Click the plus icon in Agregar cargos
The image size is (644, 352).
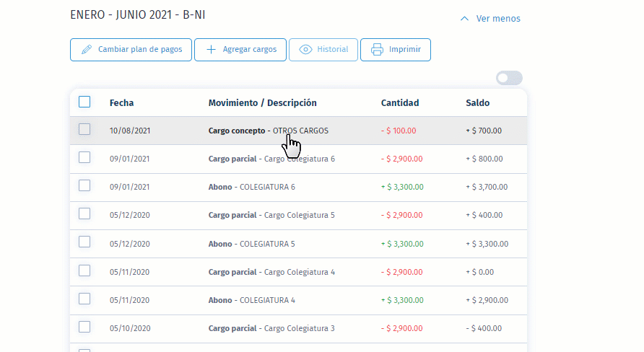point(211,50)
